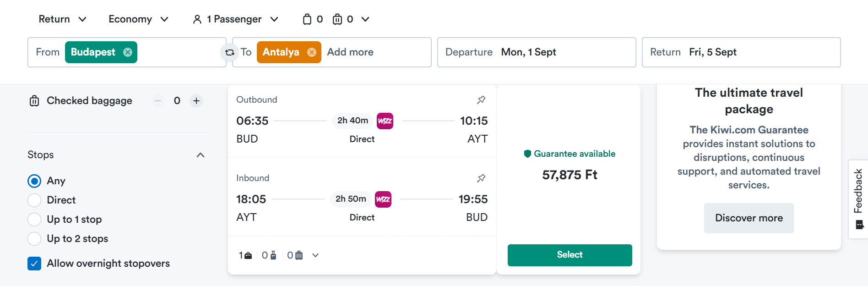Pin the Inbound flight
868x286 pixels.
[481, 178]
